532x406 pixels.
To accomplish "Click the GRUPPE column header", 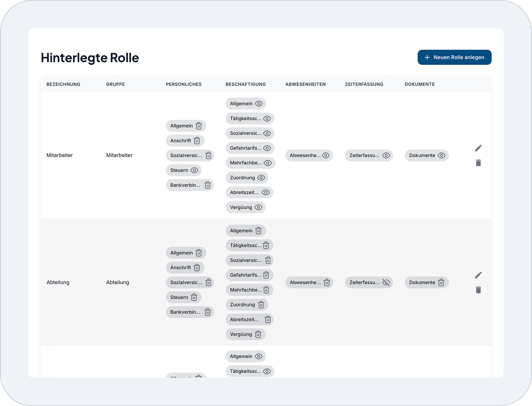I will pyautogui.click(x=115, y=84).
